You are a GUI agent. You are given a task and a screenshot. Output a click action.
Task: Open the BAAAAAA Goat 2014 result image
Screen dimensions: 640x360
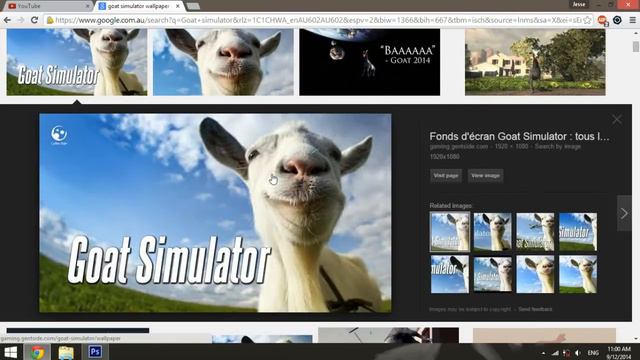pos(369,62)
